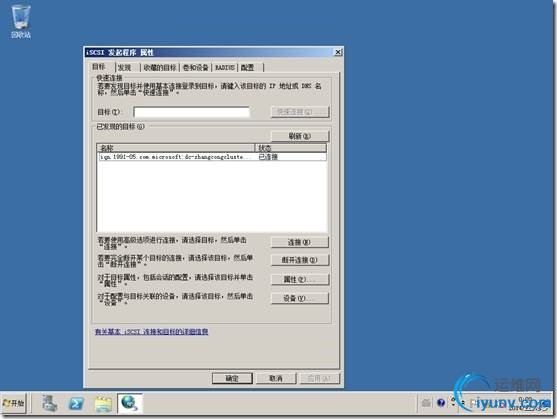Screen dimensions: 557x419
Task: Click the blue help question mark tray icon
Action: 441,403
